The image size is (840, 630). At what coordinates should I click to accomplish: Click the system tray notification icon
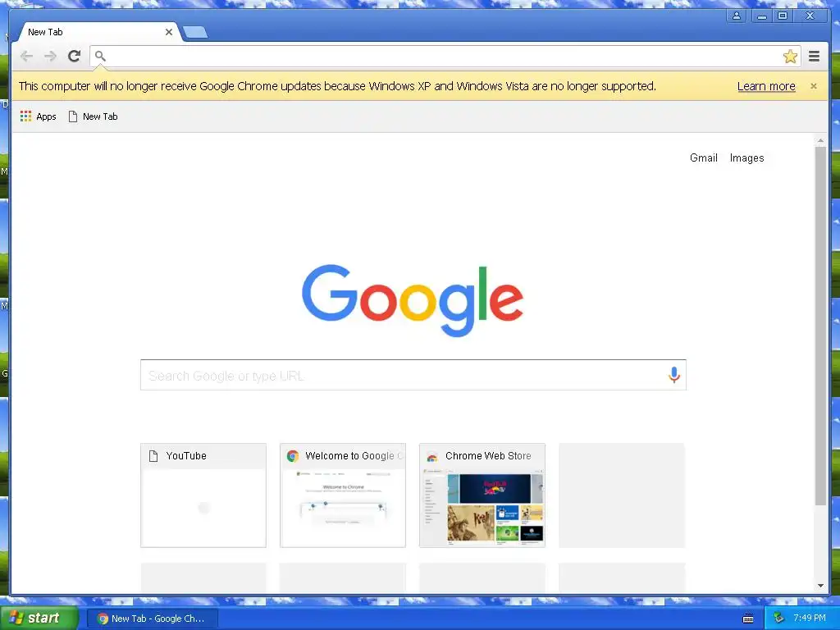778,618
